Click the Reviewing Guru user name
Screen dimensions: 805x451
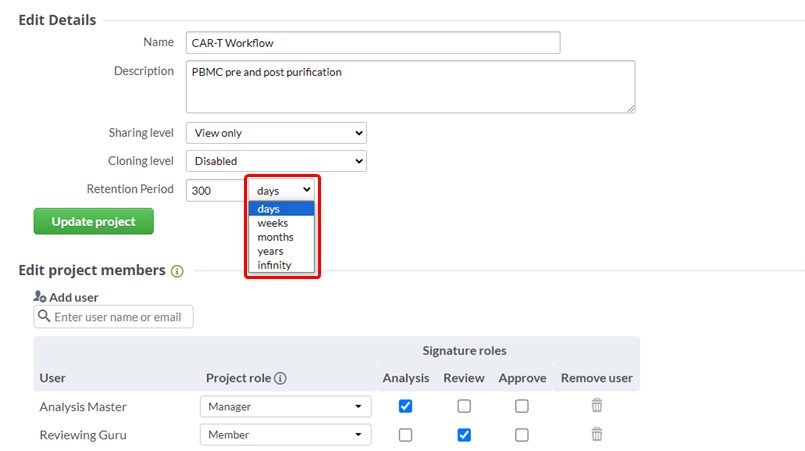83,435
